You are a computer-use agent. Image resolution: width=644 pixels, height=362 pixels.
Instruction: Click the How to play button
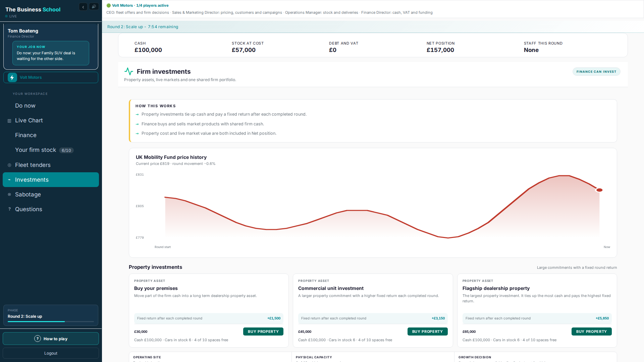(51, 339)
